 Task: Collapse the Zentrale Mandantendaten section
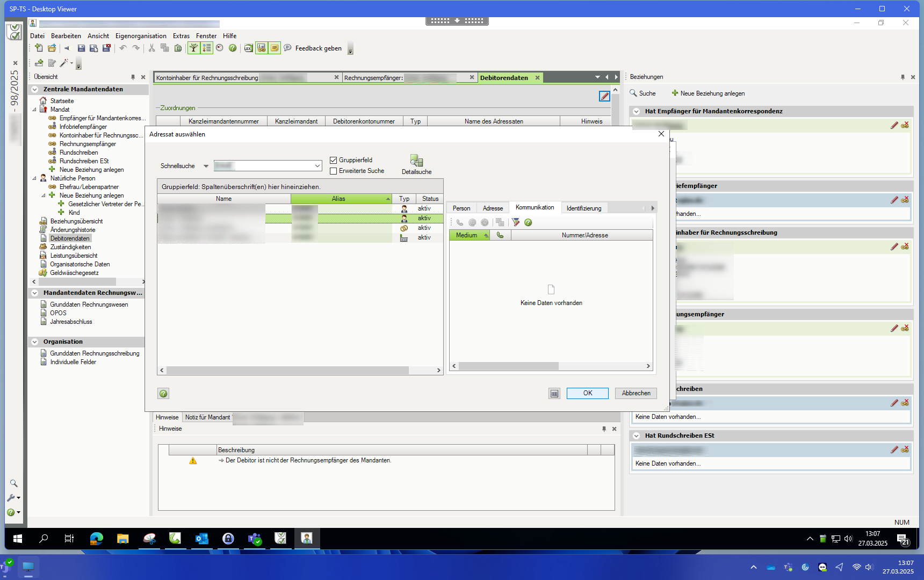click(x=35, y=90)
